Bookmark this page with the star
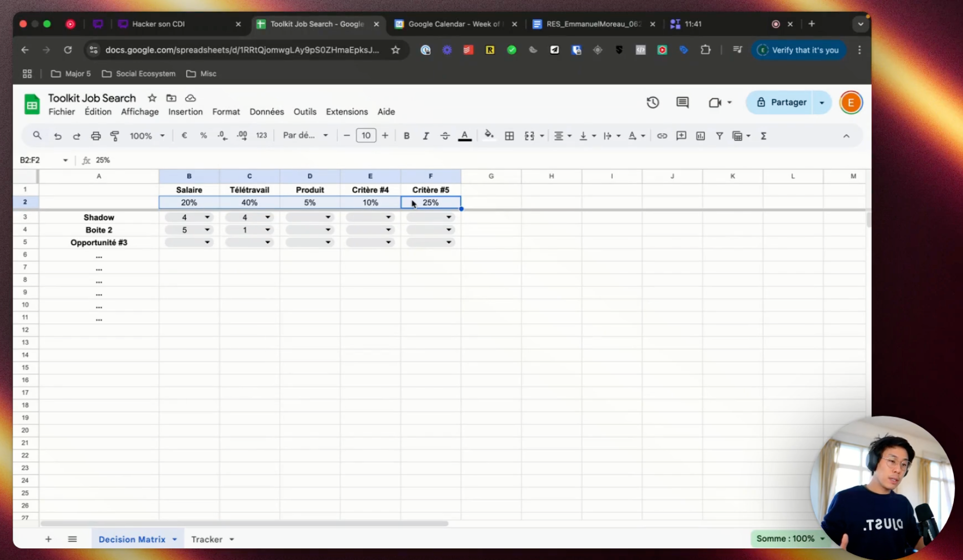 pyautogui.click(x=395, y=50)
